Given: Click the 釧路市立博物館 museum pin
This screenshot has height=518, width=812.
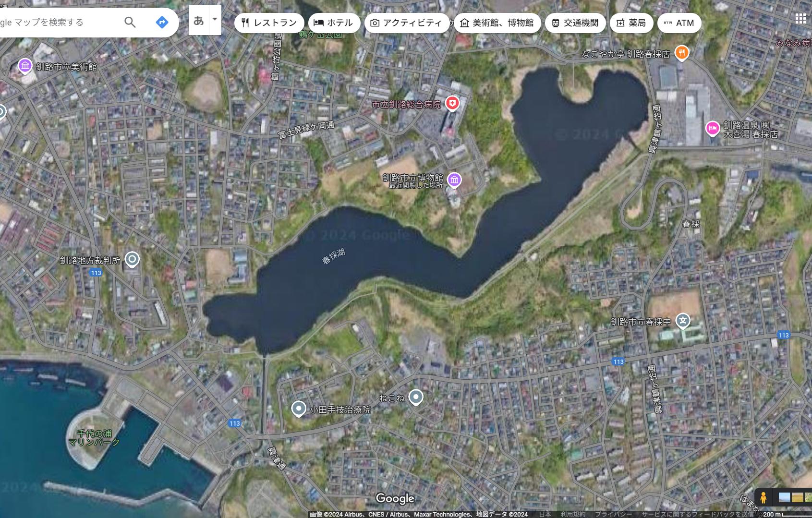Looking at the screenshot, I should [454, 180].
